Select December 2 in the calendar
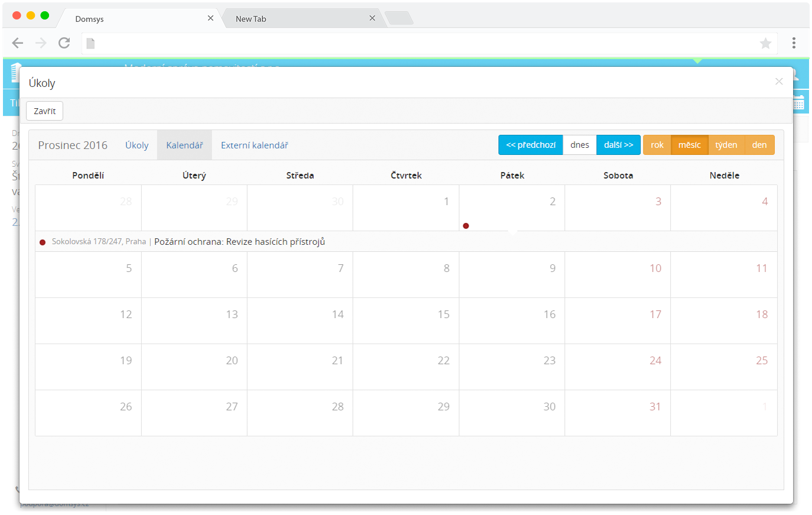This screenshot has width=812, height=515. [x=512, y=208]
